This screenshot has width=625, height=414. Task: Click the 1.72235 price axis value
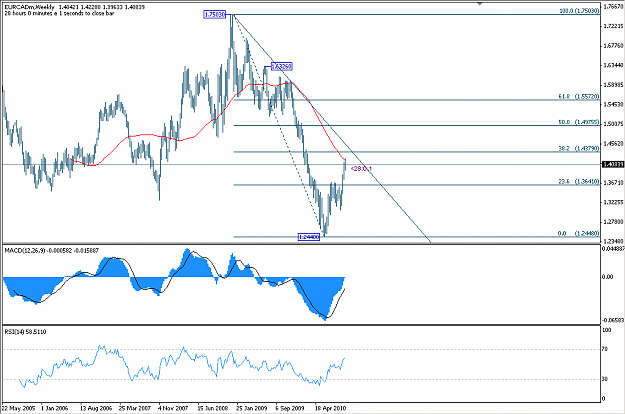[x=613, y=26]
